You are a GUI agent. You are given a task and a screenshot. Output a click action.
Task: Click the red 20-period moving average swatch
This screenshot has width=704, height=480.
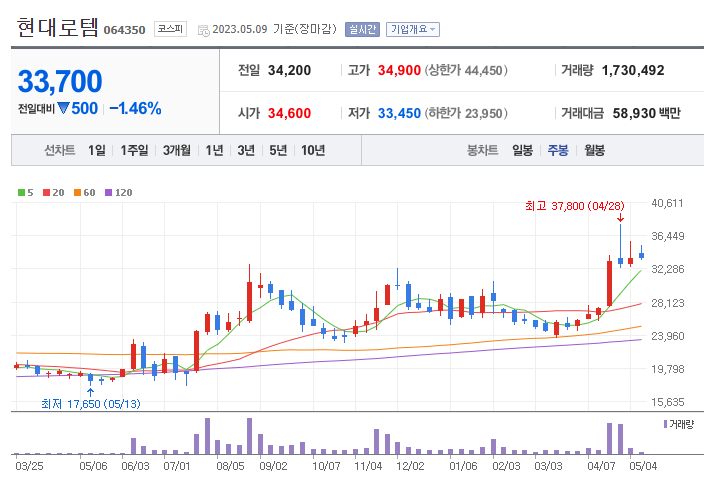pos(46,193)
